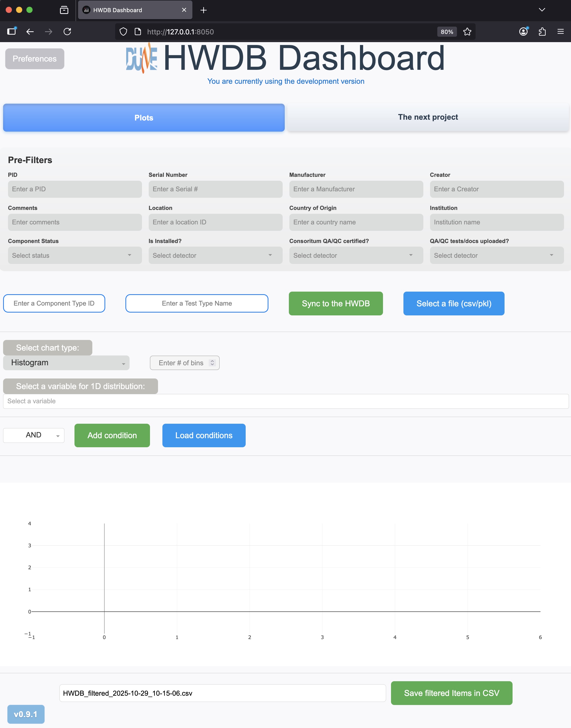Open the extensions puzzle icon
Image resolution: width=571 pixels, height=728 pixels.
pos(542,32)
